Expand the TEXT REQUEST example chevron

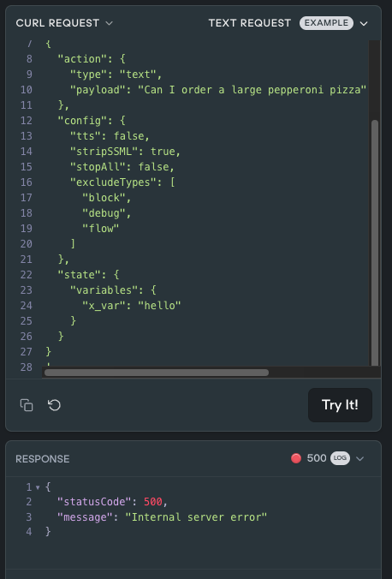[x=364, y=23]
